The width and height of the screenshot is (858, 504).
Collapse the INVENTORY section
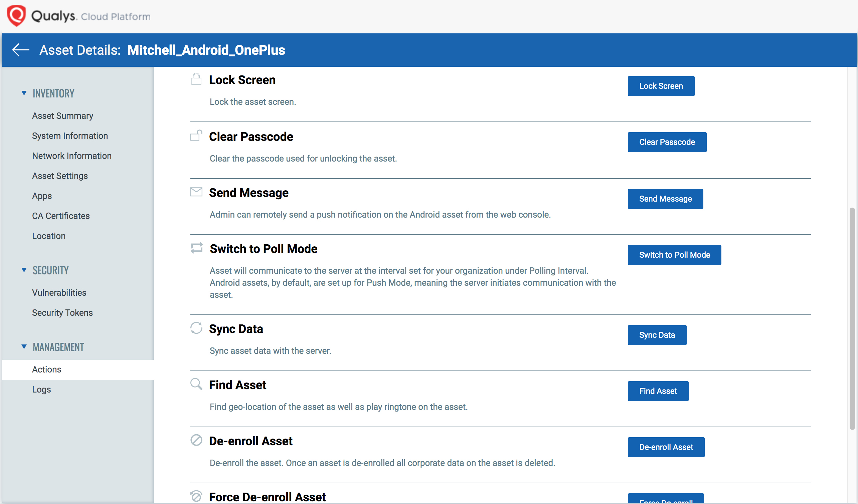pos(24,92)
